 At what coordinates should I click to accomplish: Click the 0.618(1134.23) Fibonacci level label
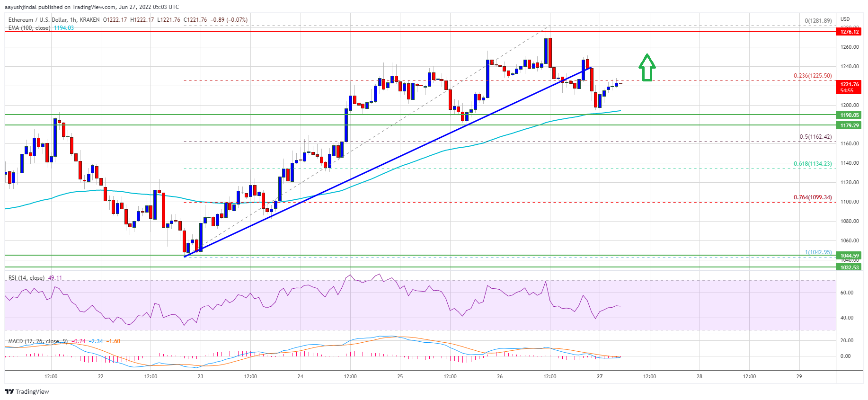tap(813, 164)
